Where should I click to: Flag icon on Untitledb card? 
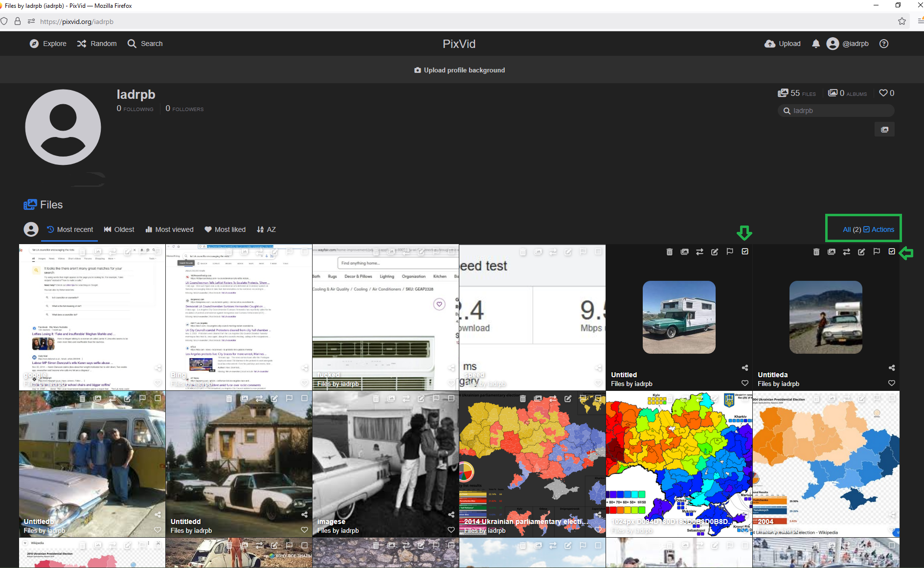(x=142, y=398)
